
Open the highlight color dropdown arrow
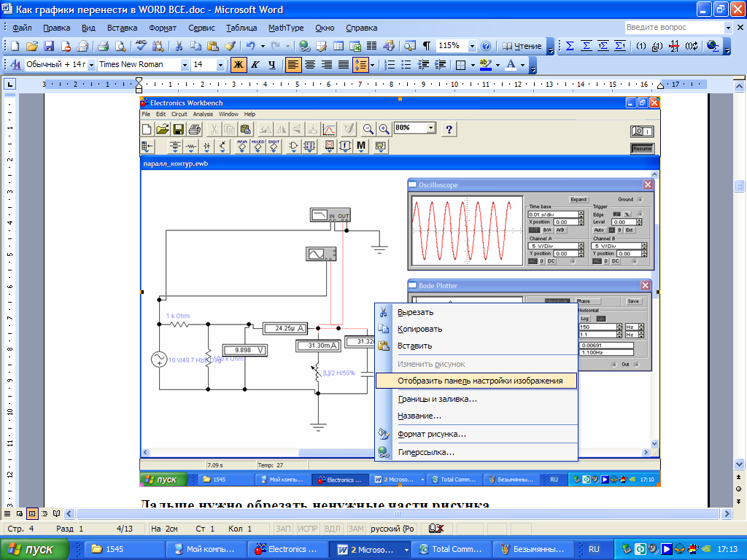pos(498,65)
